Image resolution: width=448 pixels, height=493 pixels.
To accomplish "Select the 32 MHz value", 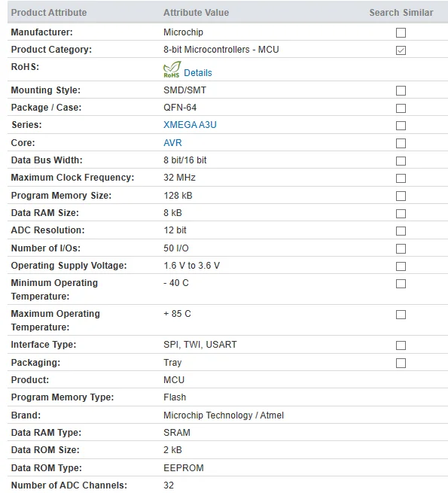I will pos(179,178).
